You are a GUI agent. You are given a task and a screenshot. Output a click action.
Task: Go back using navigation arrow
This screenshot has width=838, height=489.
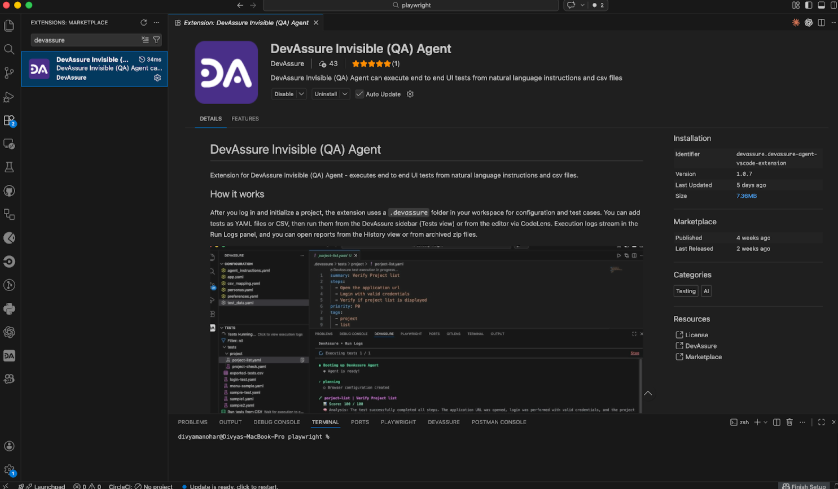pos(240,5)
